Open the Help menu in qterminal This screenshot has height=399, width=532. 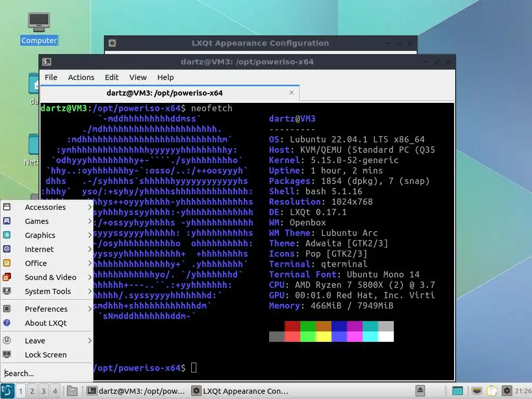[166, 77]
